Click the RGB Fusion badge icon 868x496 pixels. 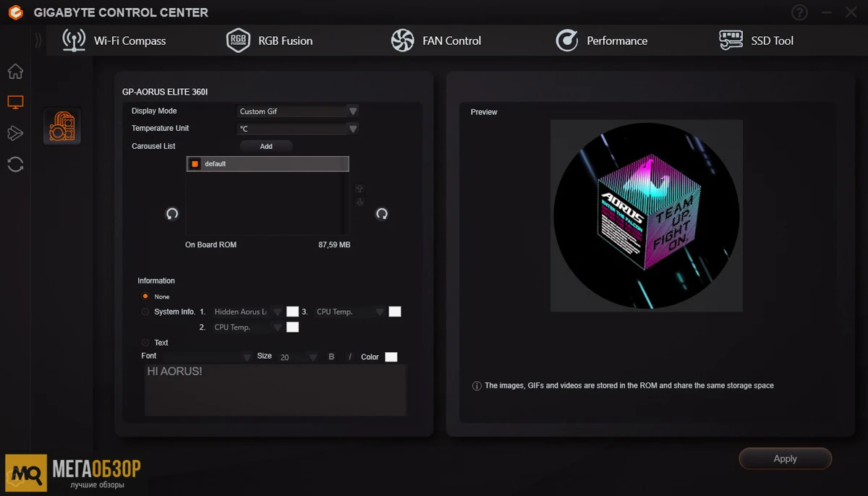[238, 40]
